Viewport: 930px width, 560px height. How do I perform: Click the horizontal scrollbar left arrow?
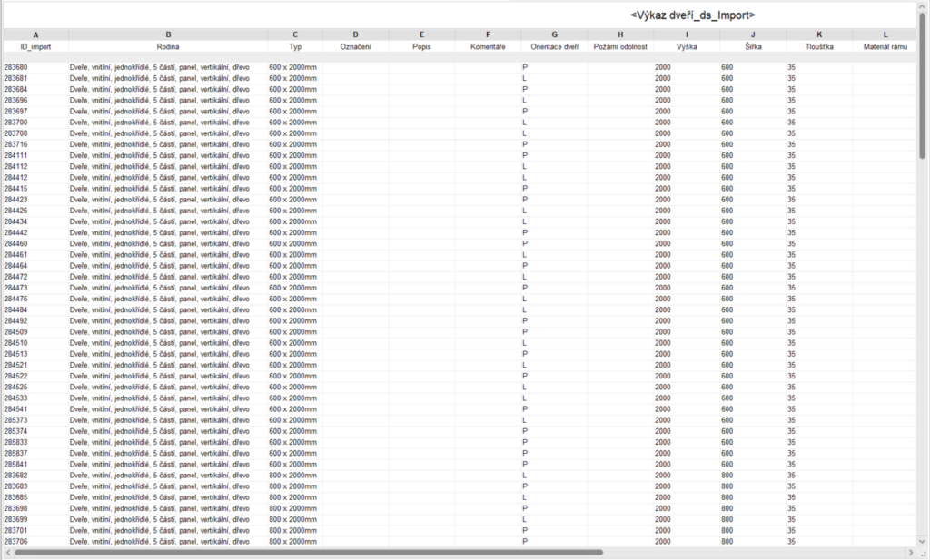7,552
